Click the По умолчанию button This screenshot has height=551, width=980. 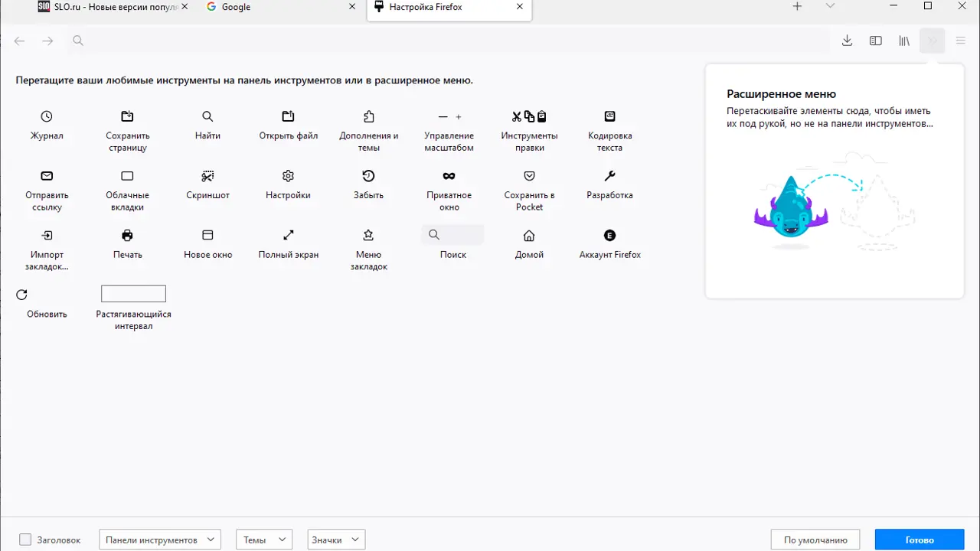815,540
